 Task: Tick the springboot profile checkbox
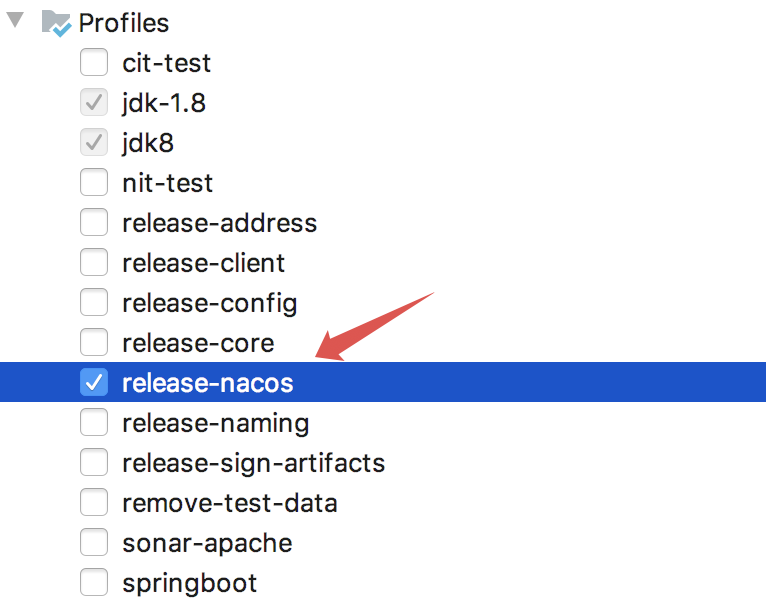click(94, 583)
